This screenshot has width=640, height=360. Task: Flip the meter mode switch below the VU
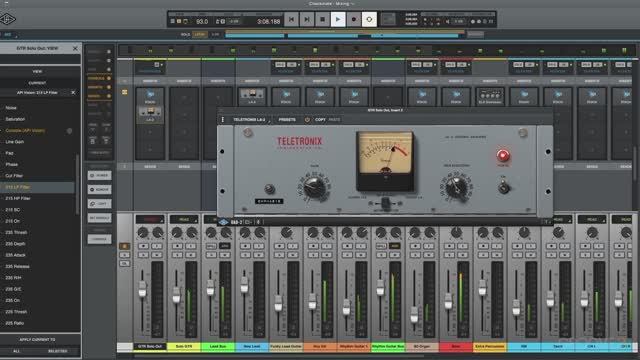coord(385,203)
